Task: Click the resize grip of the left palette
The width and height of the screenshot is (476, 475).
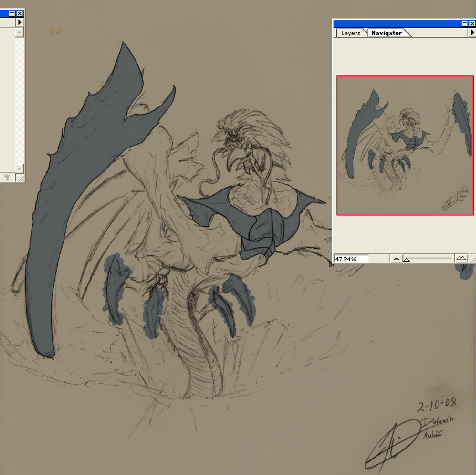Action: point(20,177)
